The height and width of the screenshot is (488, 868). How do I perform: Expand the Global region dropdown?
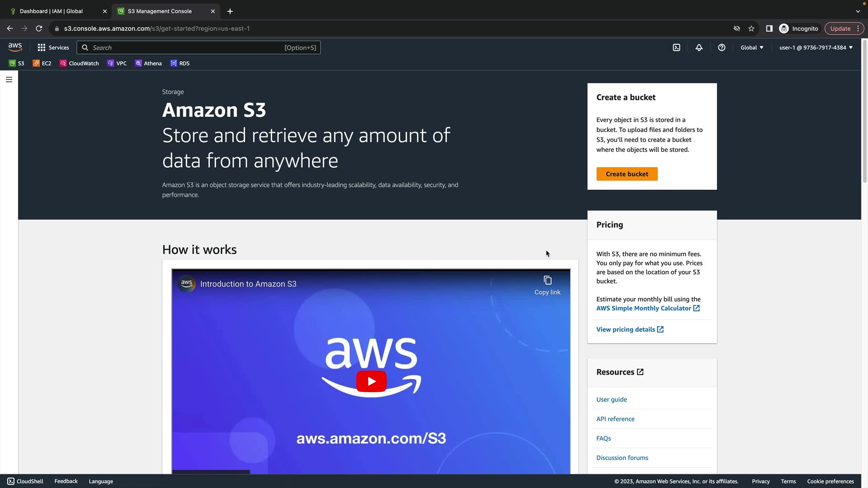pos(752,47)
